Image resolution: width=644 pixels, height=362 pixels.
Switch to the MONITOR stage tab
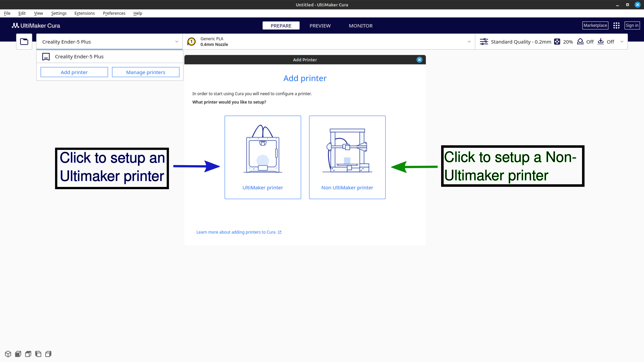pyautogui.click(x=361, y=26)
